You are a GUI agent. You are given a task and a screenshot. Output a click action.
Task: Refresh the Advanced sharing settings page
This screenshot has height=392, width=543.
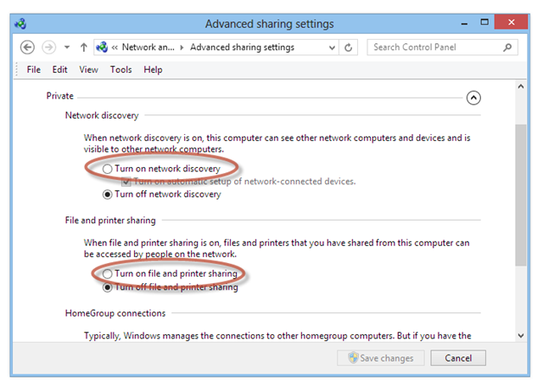tap(349, 48)
